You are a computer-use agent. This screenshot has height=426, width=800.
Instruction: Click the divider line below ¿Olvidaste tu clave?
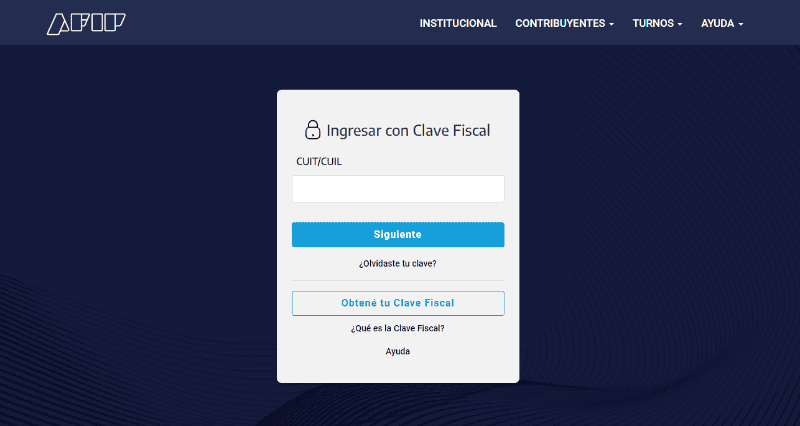point(398,280)
